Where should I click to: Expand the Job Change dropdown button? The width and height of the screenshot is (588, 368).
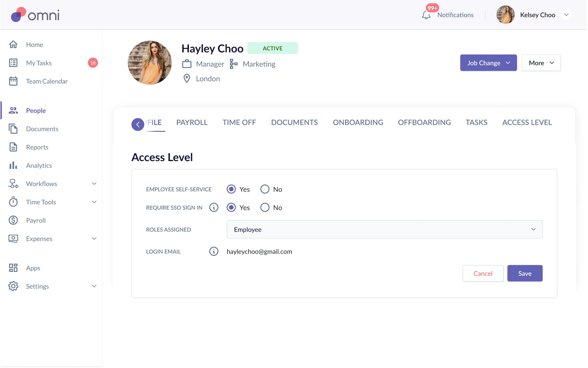488,63
